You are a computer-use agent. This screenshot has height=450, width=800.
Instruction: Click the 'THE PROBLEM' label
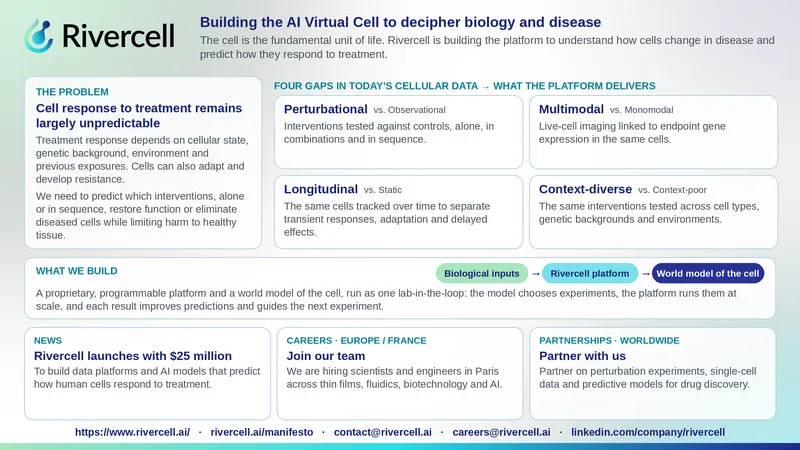(x=72, y=92)
